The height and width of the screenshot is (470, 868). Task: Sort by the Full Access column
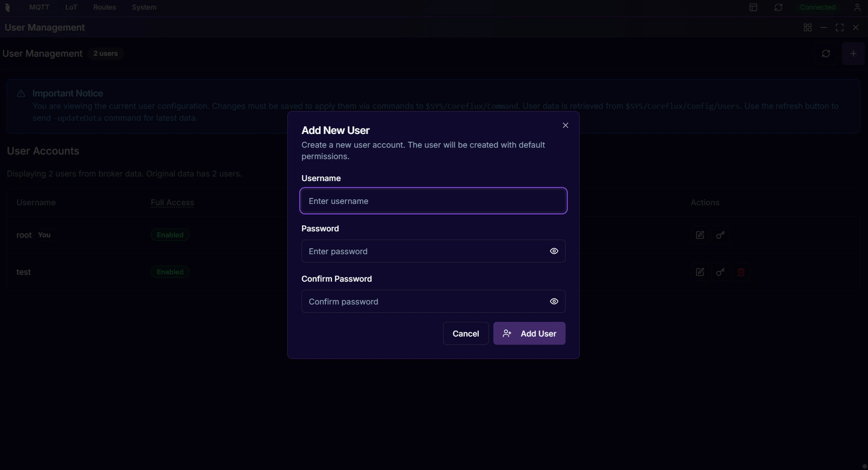click(172, 203)
